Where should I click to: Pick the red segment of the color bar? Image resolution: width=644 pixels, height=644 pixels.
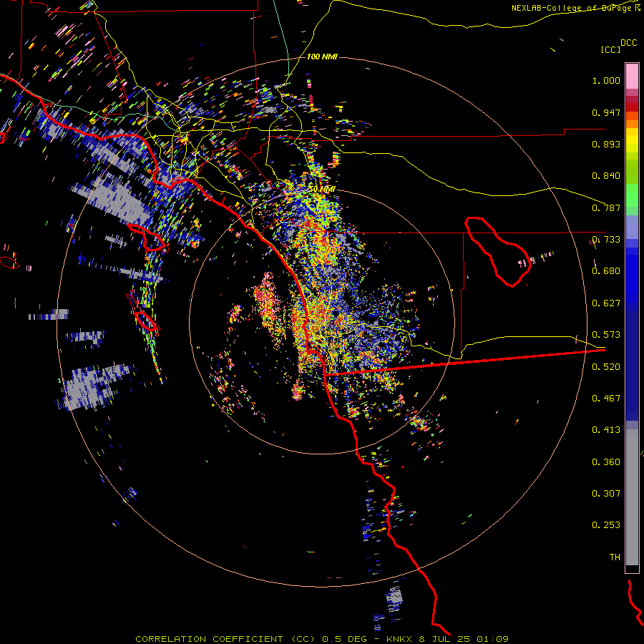[632, 107]
